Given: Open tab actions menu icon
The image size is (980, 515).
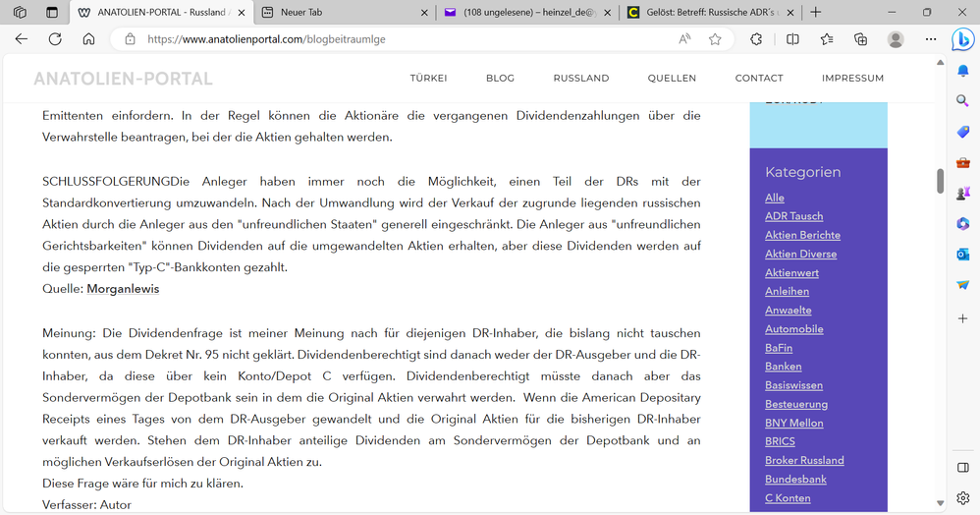Looking at the screenshot, I should (x=52, y=12).
